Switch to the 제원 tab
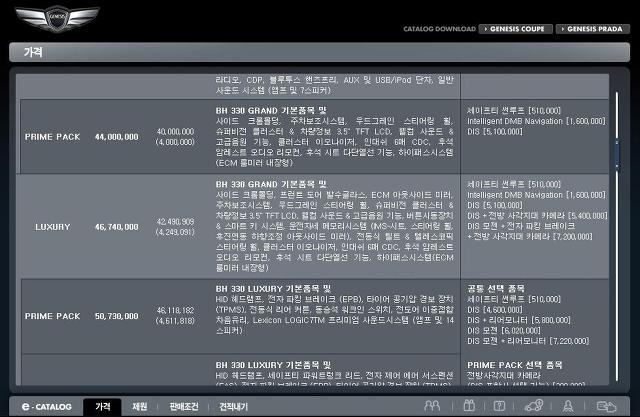This screenshot has width=640, height=417. (x=139, y=407)
